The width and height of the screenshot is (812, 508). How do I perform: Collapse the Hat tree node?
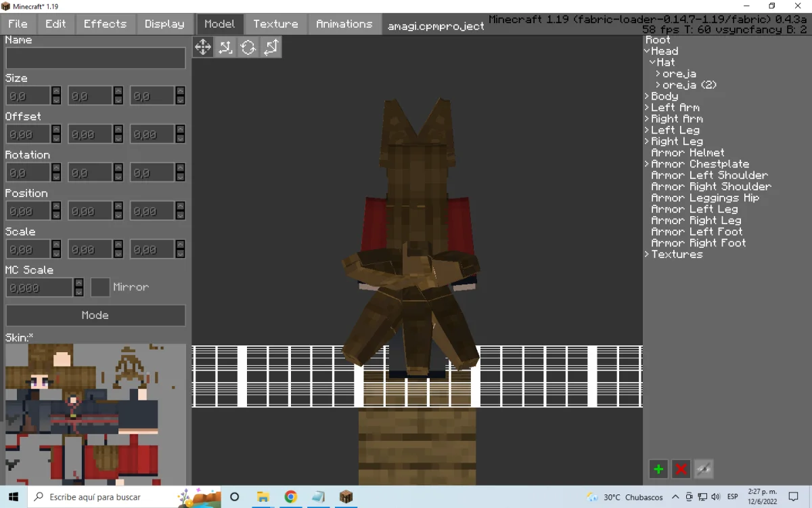[653, 62]
